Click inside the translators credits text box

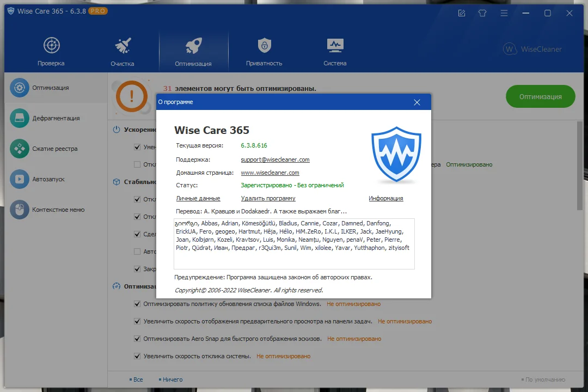[294, 244]
